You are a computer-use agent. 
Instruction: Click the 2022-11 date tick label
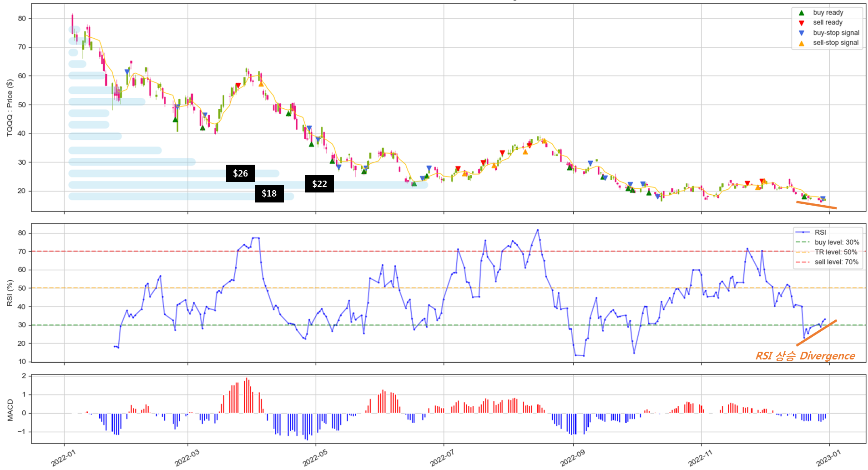coord(701,457)
